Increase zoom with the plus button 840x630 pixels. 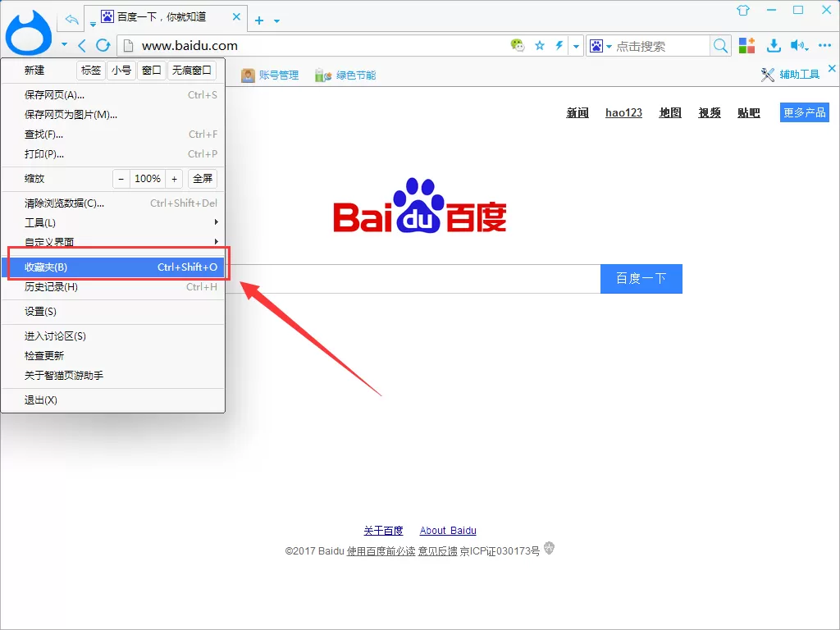(174, 179)
